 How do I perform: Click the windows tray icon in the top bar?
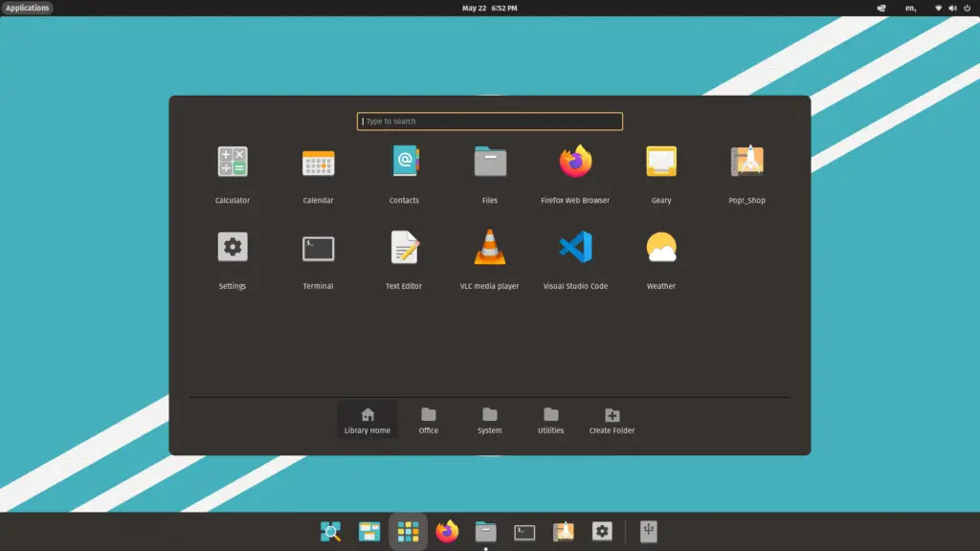pyautogui.click(x=881, y=8)
